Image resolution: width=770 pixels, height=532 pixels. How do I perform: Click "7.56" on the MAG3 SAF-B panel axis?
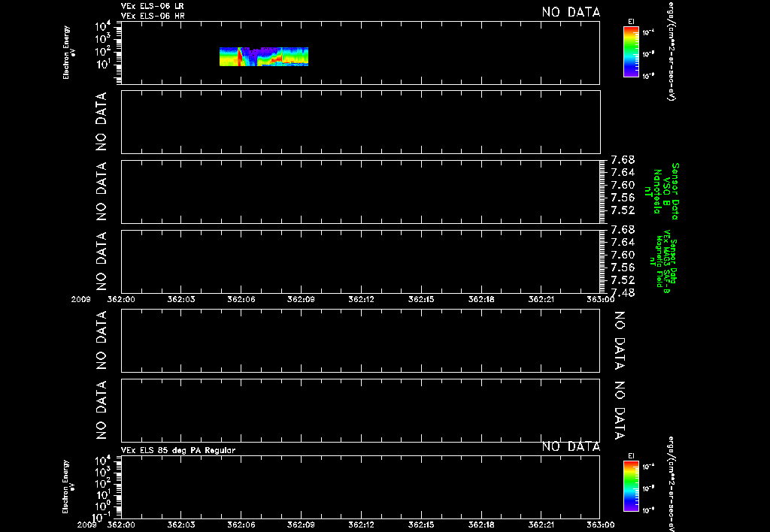(x=623, y=267)
